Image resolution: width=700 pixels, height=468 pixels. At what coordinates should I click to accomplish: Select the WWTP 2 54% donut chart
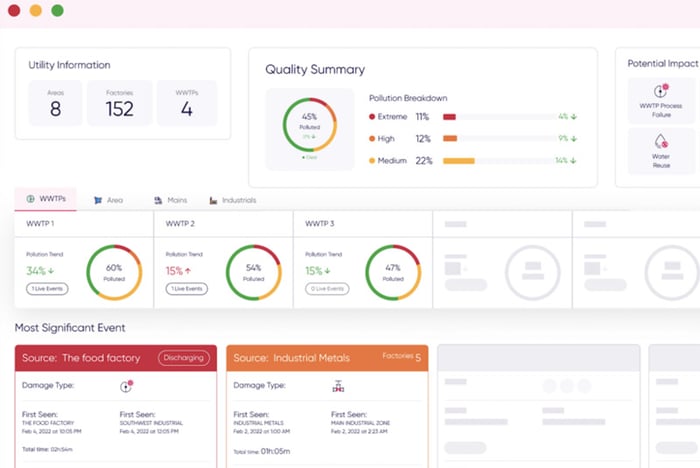(x=254, y=272)
